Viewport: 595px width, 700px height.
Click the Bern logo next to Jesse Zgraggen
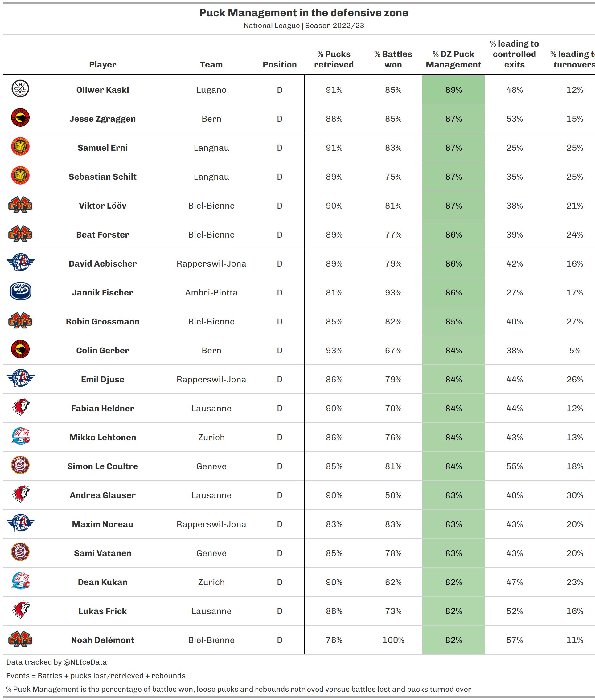[20, 118]
